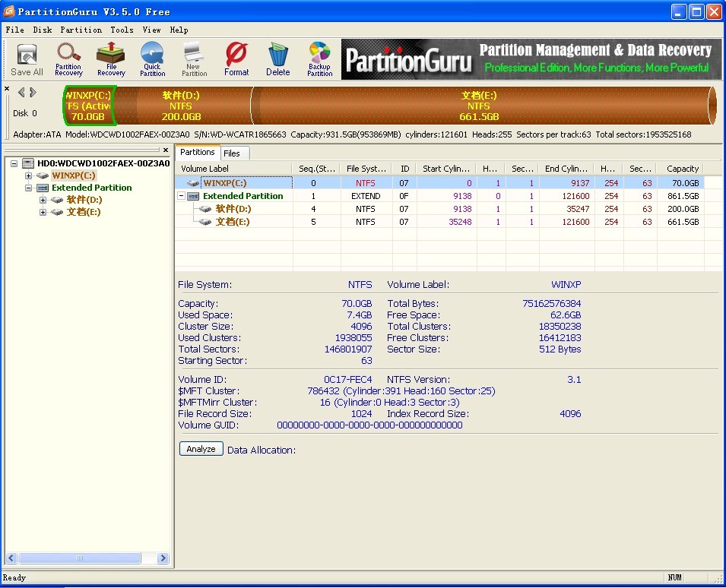Open the Partition Recovery tool
This screenshot has height=588, width=726.
click(68, 59)
